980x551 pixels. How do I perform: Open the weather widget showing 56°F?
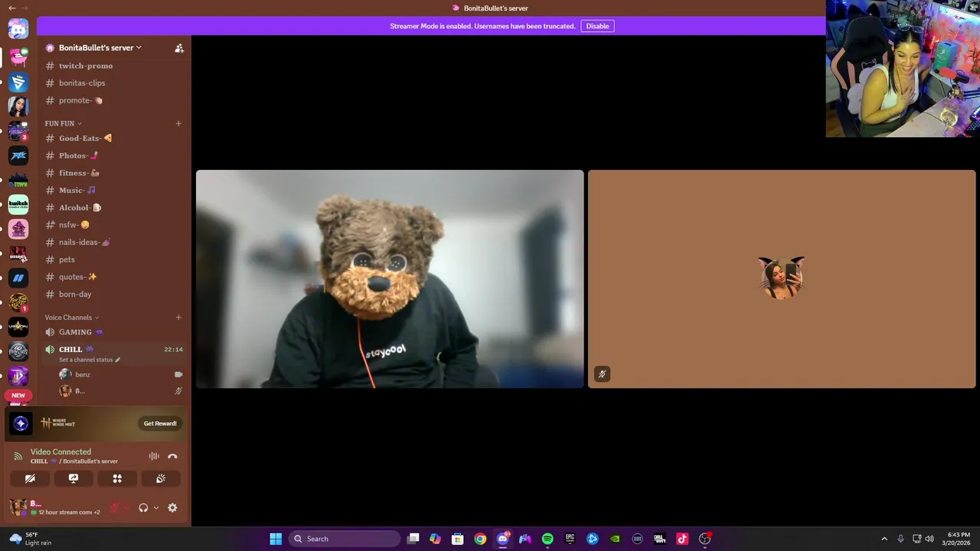31,539
